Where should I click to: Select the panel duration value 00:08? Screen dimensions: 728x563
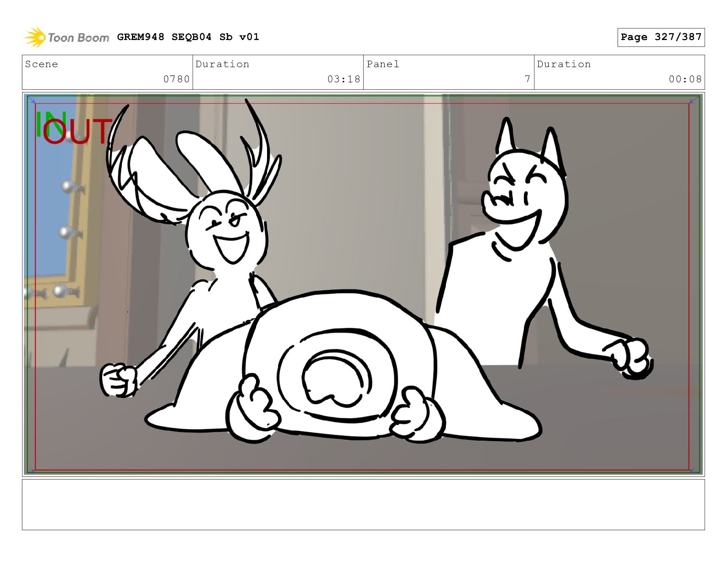[685, 79]
